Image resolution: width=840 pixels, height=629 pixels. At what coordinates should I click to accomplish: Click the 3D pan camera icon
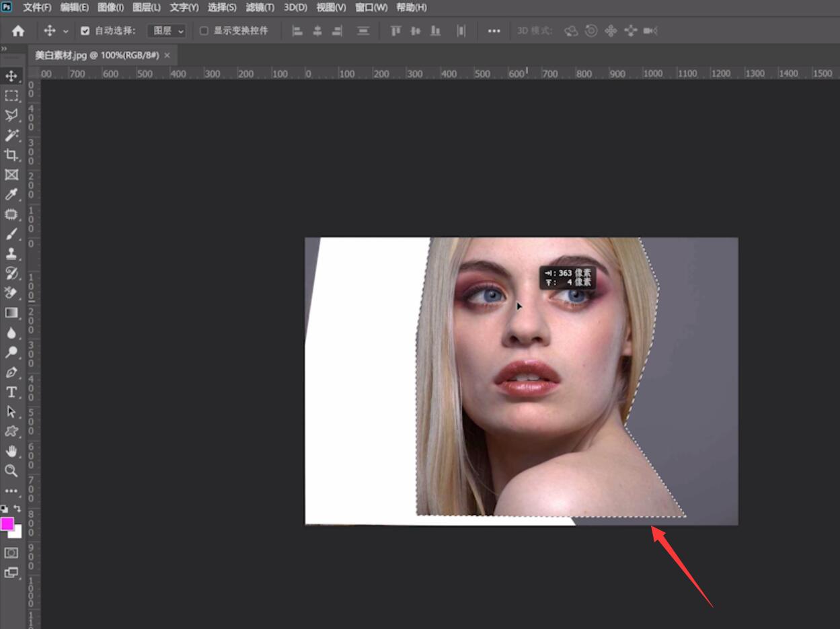(x=611, y=31)
